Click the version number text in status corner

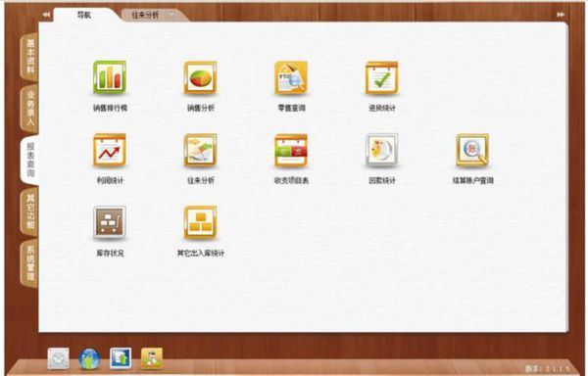[x=548, y=369]
